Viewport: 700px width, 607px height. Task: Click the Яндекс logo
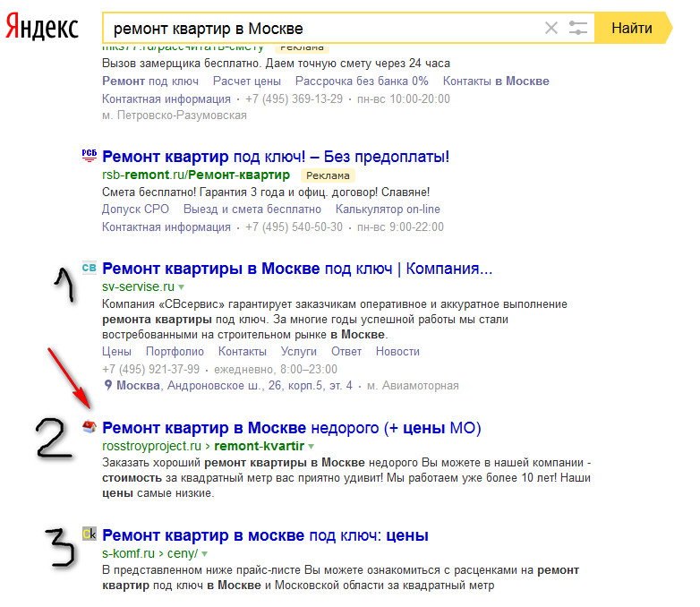42,28
